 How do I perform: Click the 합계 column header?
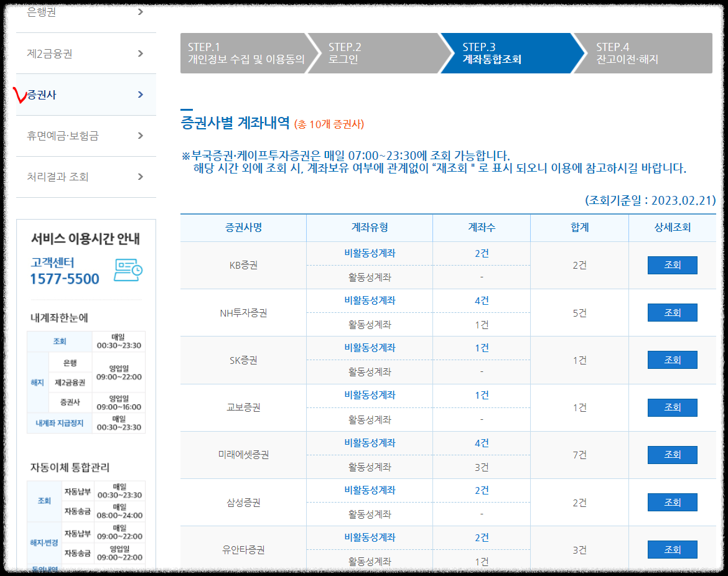[579, 228]
